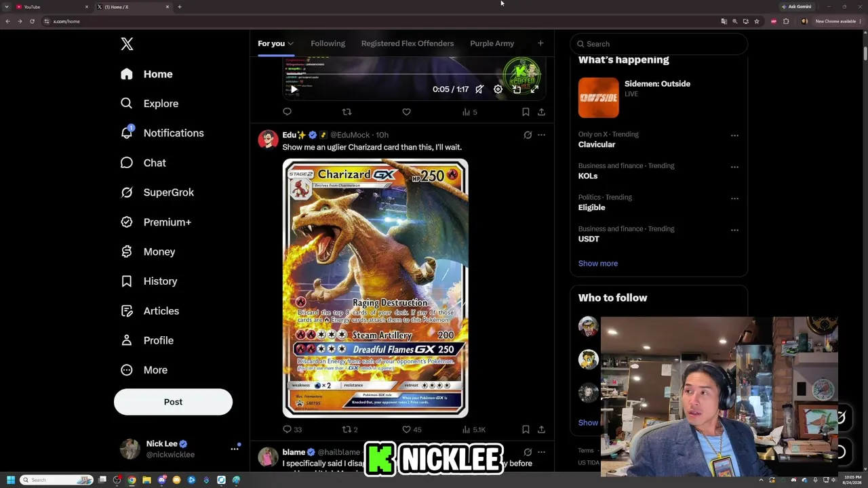Image resolution: width=868 pixels, height=488 pixels.
Task: Open more options for USDT trend
Action: click(x=734, y=230)
